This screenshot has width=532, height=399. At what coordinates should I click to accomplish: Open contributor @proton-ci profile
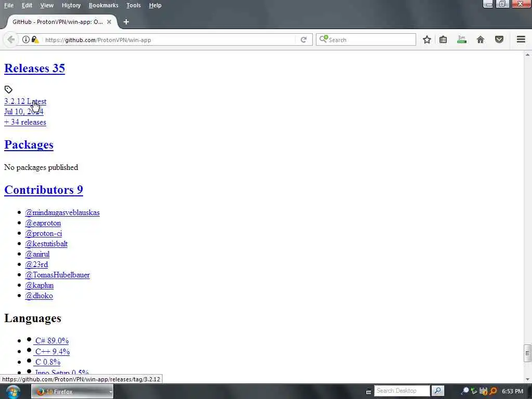click(44, 233)
